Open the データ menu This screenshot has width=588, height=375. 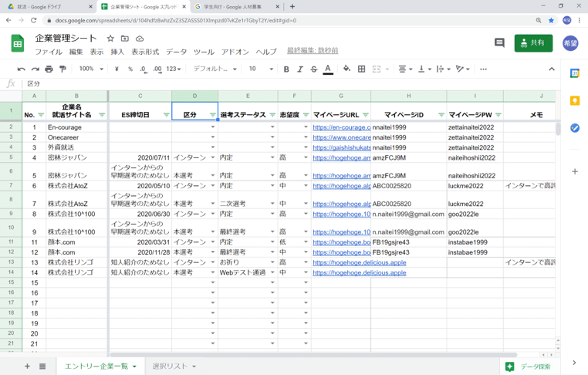point(176,52)
